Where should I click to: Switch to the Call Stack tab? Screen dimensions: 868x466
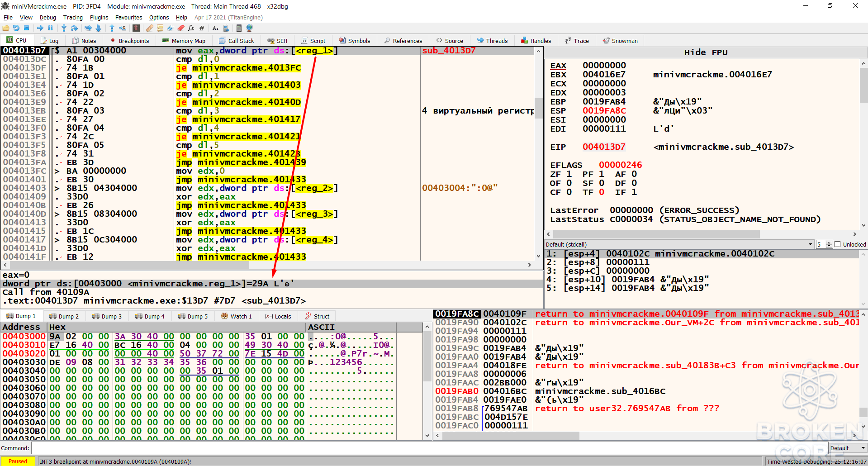pos(236,41)
